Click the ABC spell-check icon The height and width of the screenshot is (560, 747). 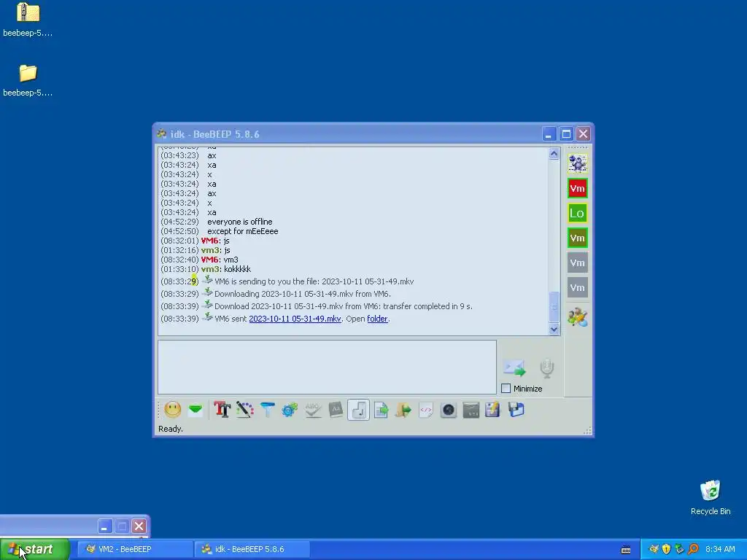click(x=312, y=410)
